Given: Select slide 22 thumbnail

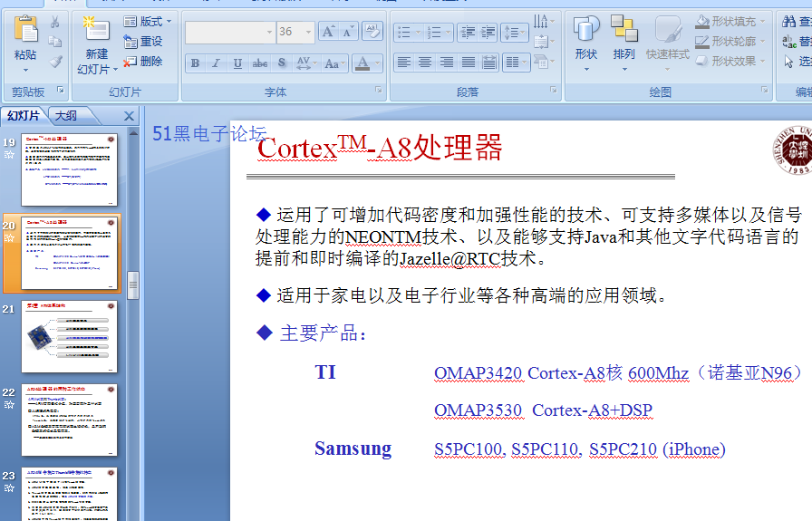Looking at the screenshot, I should coord(70,420).
